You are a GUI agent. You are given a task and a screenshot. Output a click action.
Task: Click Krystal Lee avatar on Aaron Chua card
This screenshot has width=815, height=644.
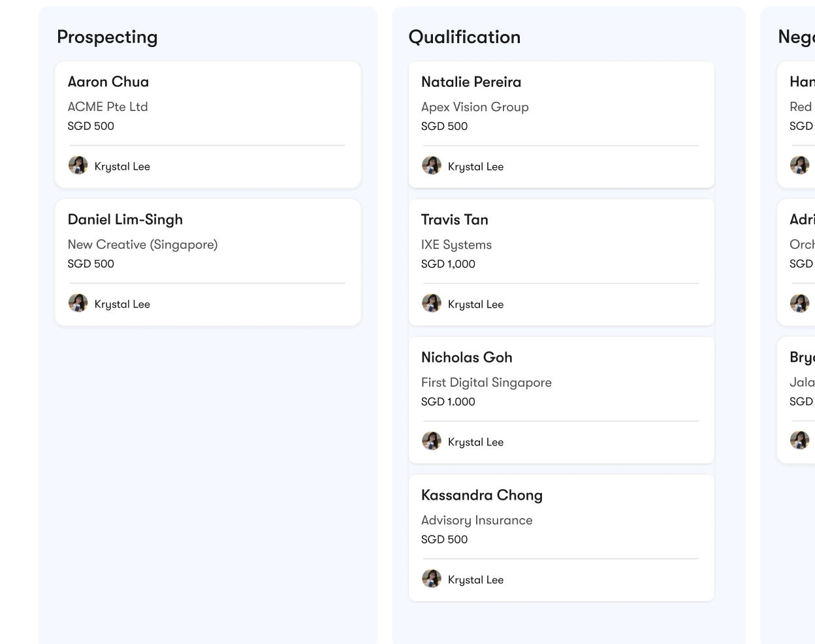tap(78, 165)
